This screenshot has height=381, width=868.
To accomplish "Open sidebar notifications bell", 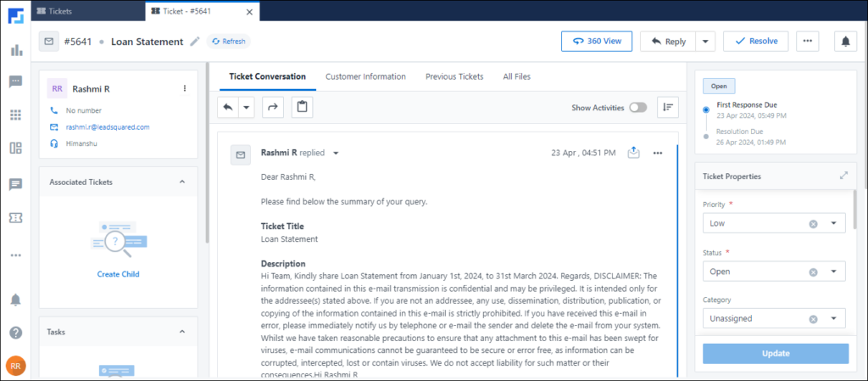I will click(16, 300).
